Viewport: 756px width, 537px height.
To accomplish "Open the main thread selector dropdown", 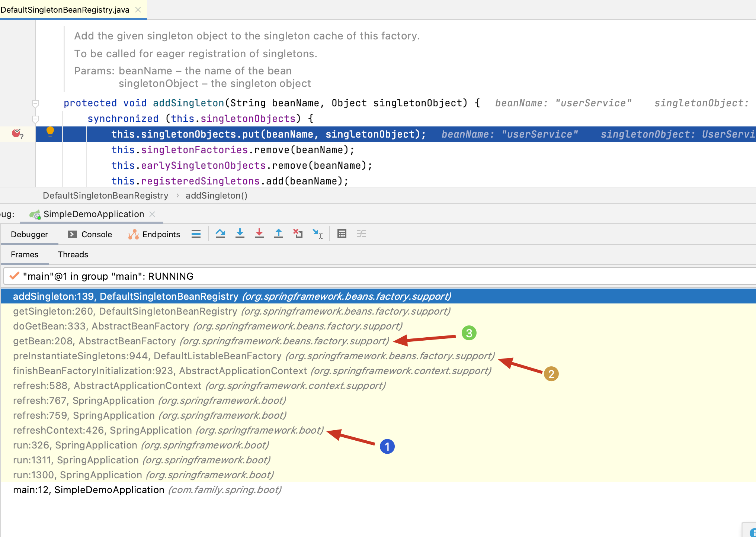I will pyautogui.click(x=379, y=276).
